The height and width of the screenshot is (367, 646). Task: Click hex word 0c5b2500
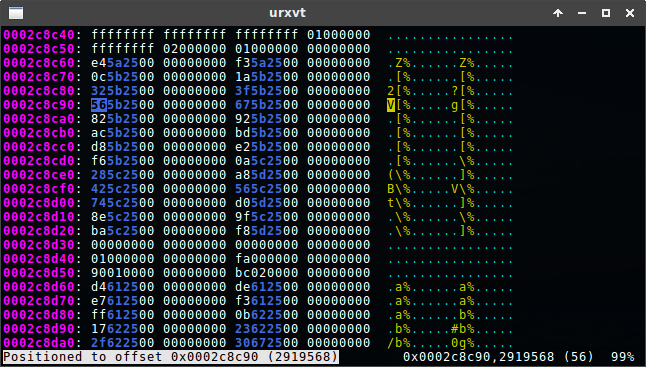123,77
